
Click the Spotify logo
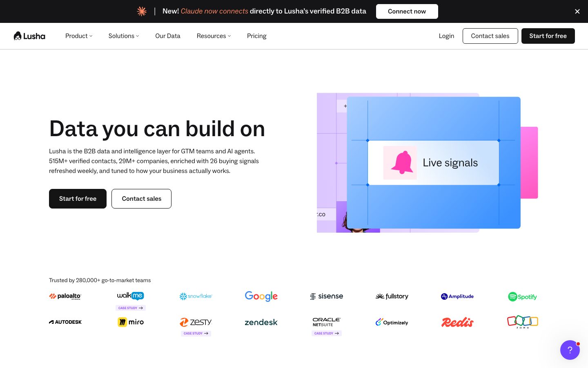pyautogui.click(x=523, y=296)
